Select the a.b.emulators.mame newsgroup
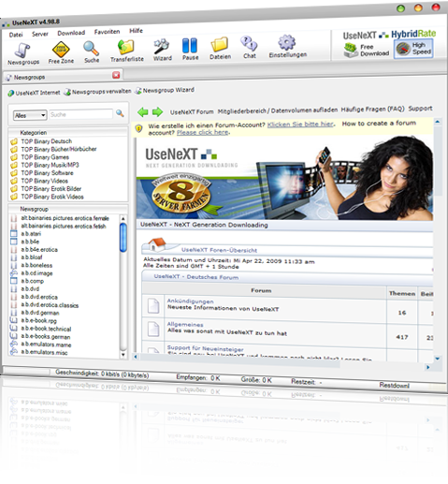The height and width of the screenshot is (484, 448). point(46,345)
